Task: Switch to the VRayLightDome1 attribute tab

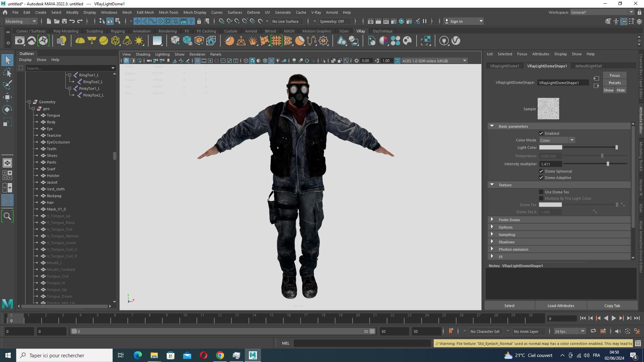Action: 504,66
